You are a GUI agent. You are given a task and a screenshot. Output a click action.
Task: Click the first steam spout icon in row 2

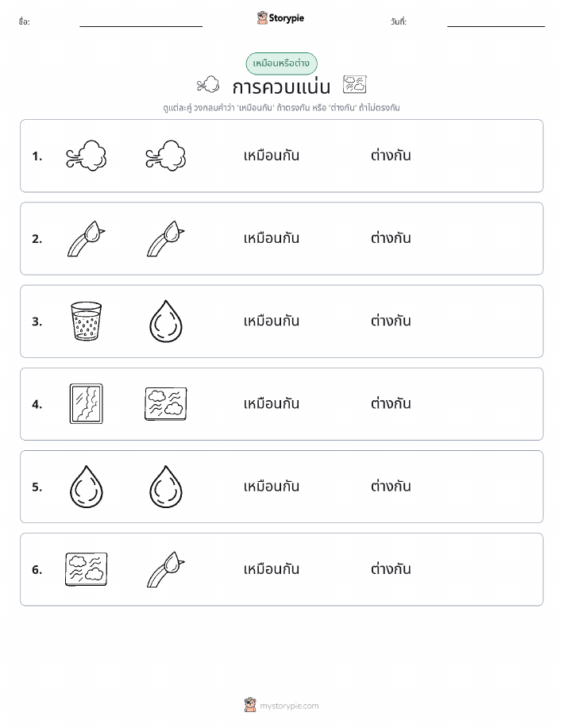point(87,239)
